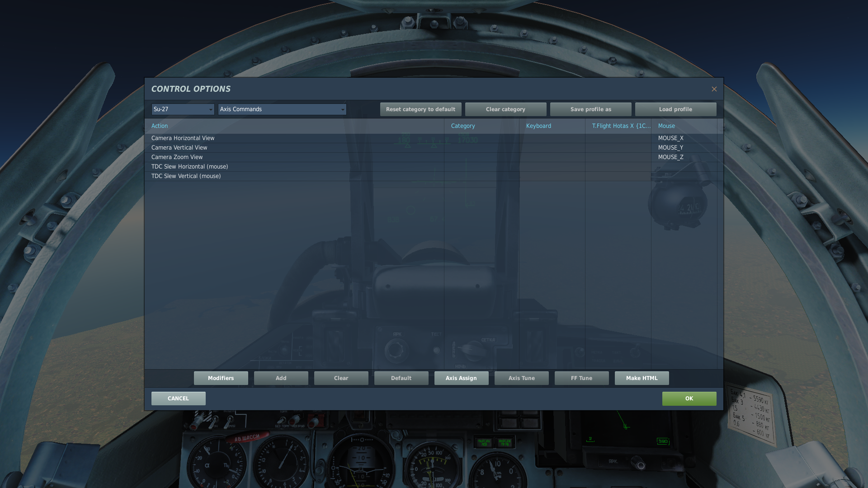Click the T.Flight Hotas X column header
The height and width of the screenshot is (488, 868).
point(618,126)
